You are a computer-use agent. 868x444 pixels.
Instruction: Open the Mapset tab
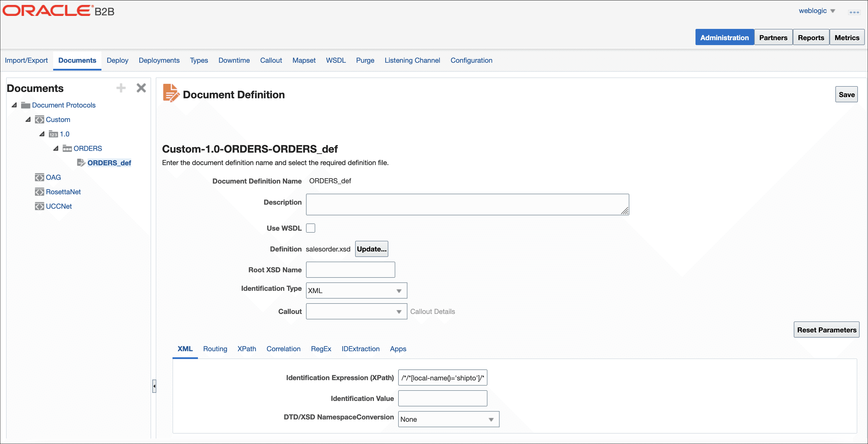[304, 60]
